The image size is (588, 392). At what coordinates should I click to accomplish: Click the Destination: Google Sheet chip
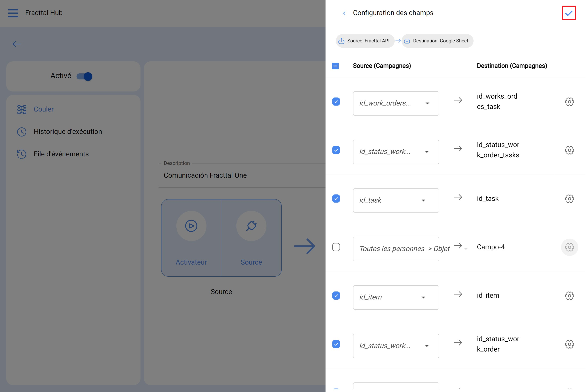(x=437, y=41)
